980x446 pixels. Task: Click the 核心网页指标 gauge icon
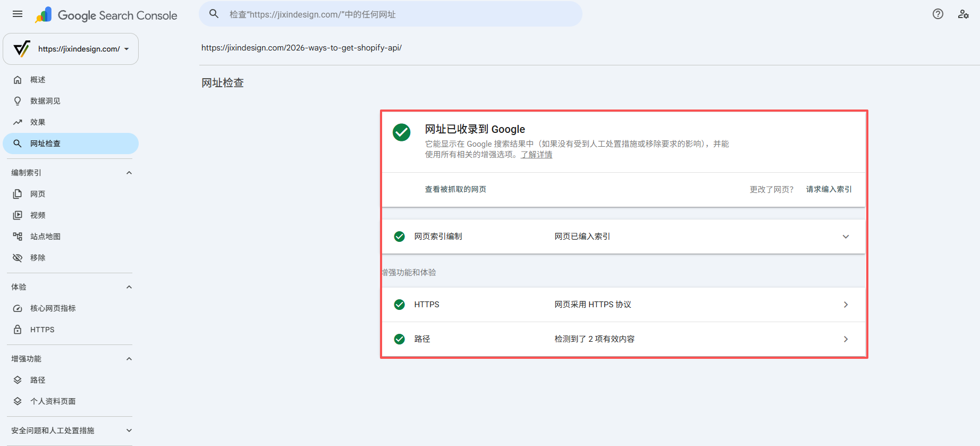point(18,308)
